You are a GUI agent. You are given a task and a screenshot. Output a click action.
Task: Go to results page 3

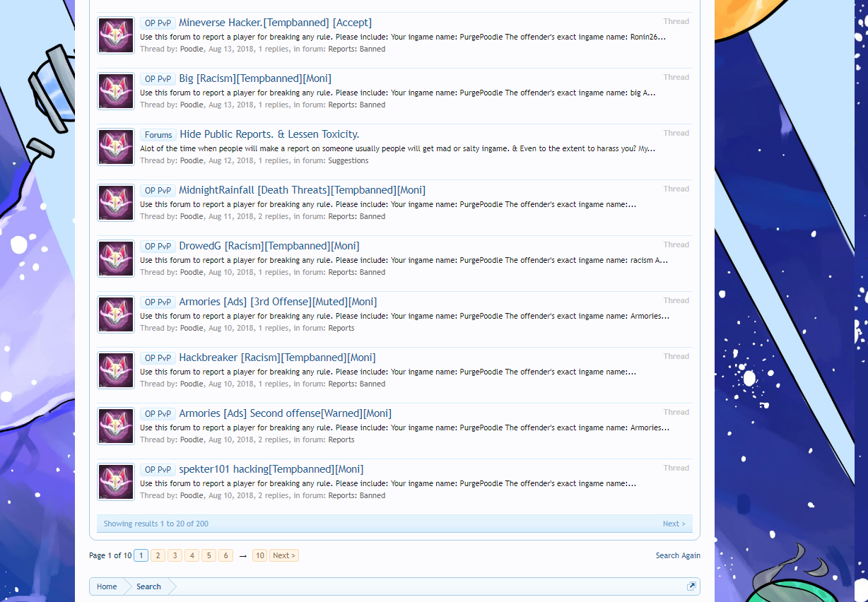click(x=175, y=555)
